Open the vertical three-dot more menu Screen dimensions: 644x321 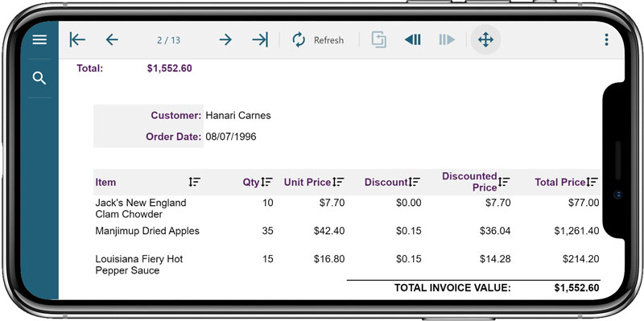(606, 39)
